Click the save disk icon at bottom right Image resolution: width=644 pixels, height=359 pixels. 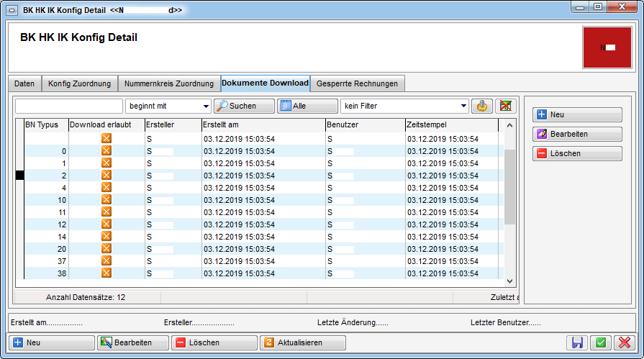[x=577, y=342]
